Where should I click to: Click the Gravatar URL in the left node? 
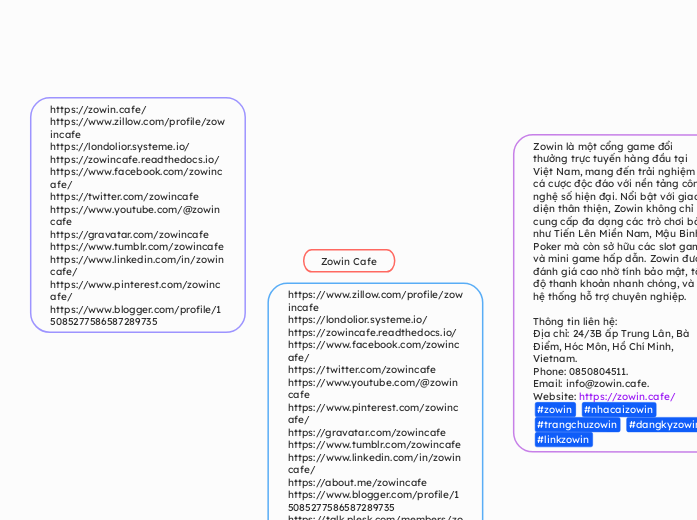coord(129,234)
